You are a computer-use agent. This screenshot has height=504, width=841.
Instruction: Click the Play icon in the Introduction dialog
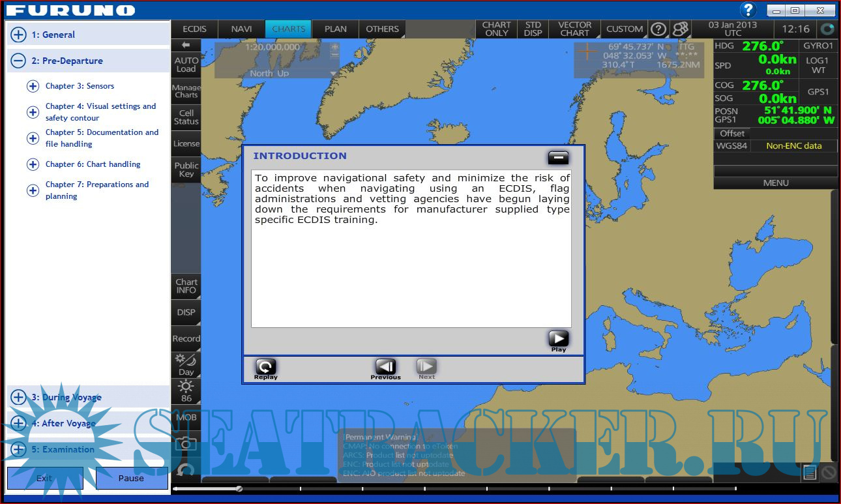[x=558, y=338]
